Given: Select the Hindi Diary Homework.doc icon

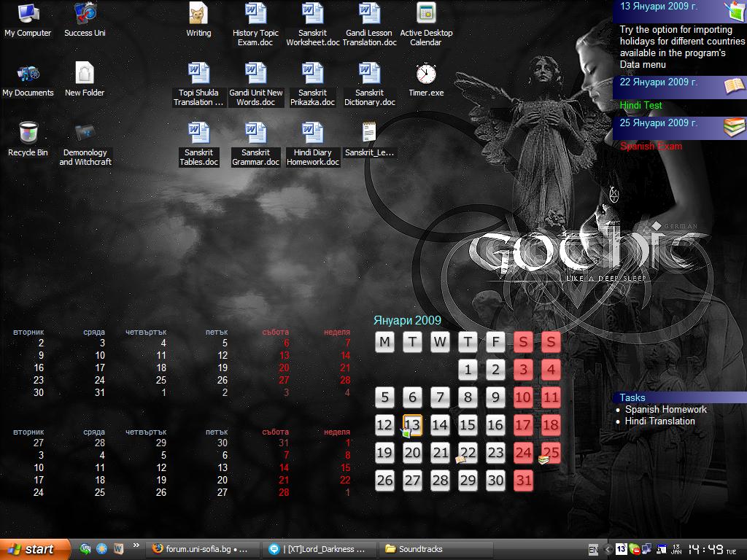Looking at the screenshot, I should (x=312, y=133).
